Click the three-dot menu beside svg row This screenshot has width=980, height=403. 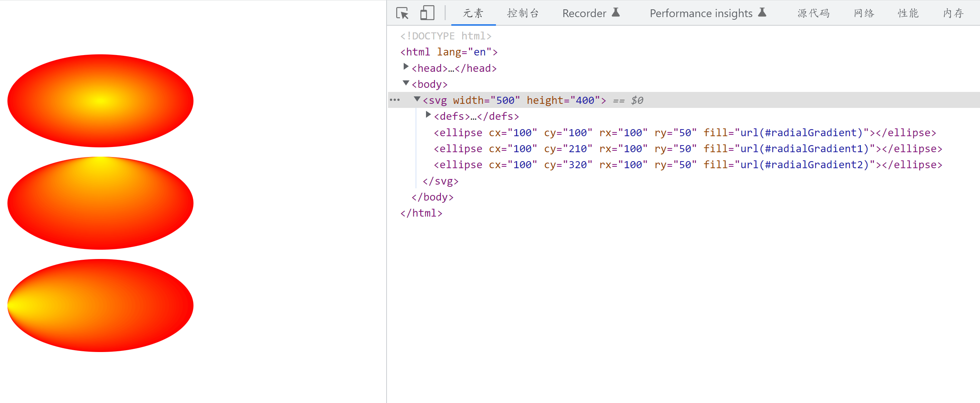(x=395, y=100)
